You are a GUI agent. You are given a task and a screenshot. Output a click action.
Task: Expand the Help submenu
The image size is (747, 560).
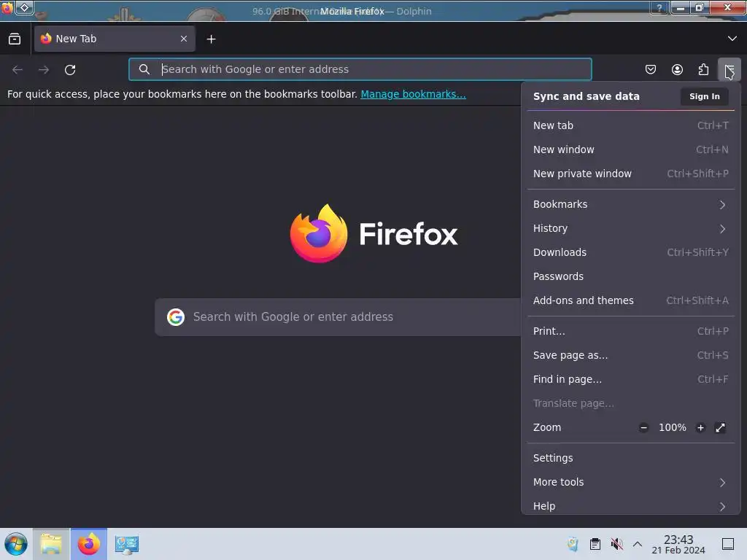tap(631, 506)
